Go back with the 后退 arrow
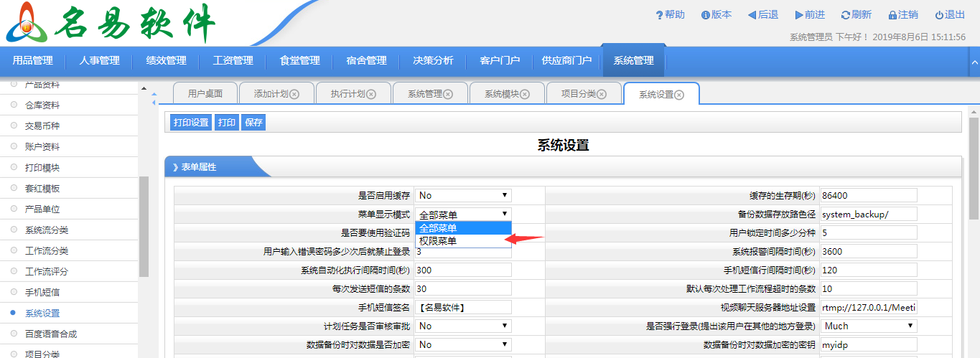 coord(752,15)
